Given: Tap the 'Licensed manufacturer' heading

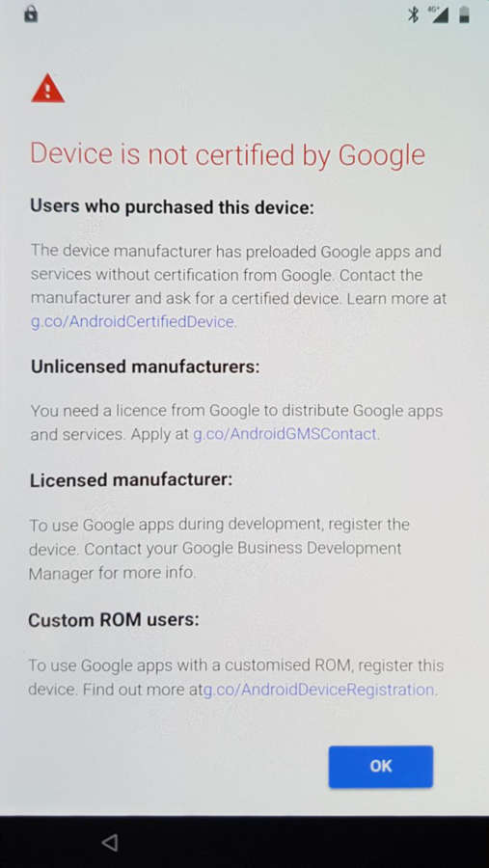Looking at the screenshot, I should click(x=131, y=479).
